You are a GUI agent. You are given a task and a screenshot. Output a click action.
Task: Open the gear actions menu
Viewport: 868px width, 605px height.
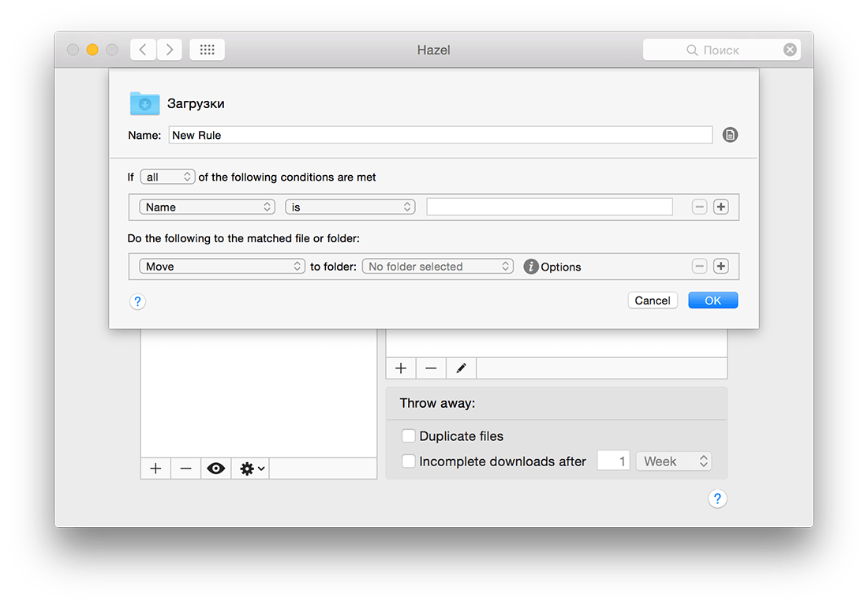pyautogui.click(x=251, y=469)
